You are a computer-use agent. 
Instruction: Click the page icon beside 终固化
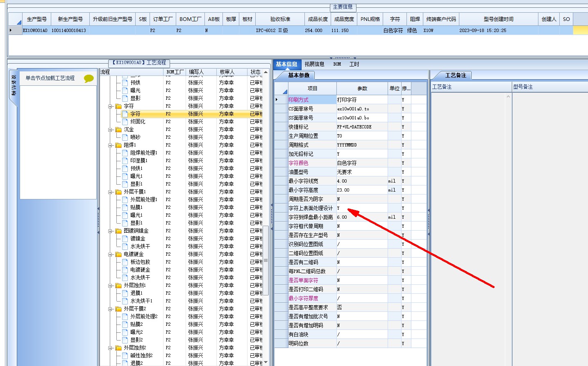point(125,122)
